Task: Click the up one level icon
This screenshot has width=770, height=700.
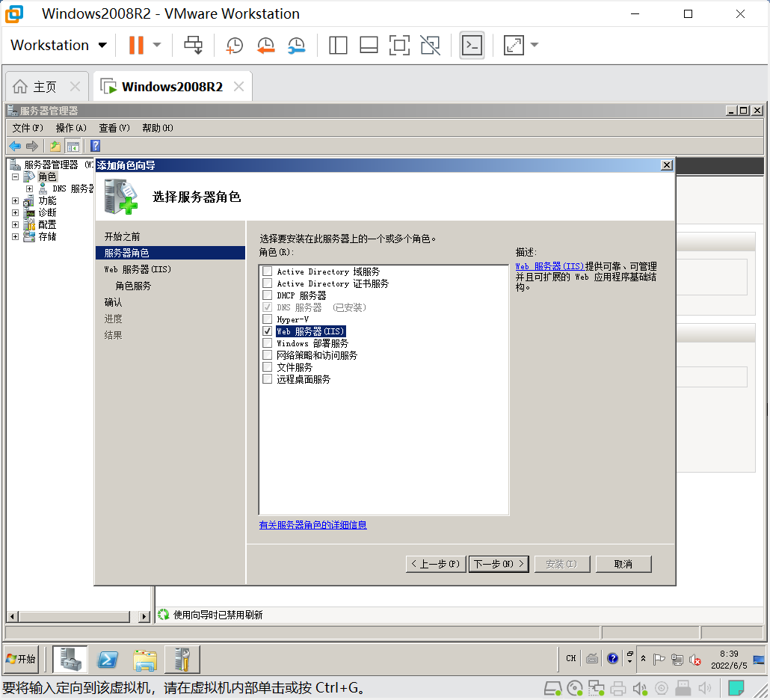Action: click(x=55, y=146)
